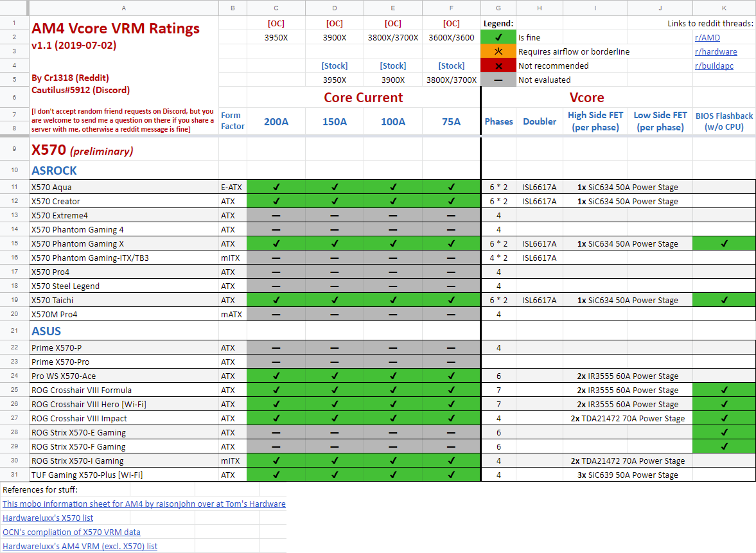Select X570 Phantom Gaming-ITX/TB3's 'ISL6617A' doubler cell
The height and width of the screenshot is (553, 756).
540,258
